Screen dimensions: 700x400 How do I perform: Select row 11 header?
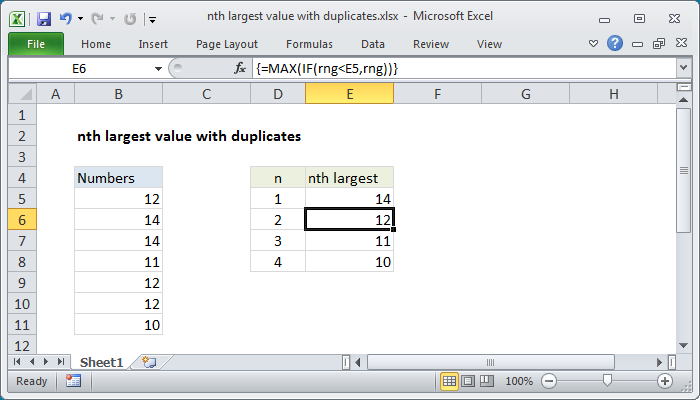[22, 325]
